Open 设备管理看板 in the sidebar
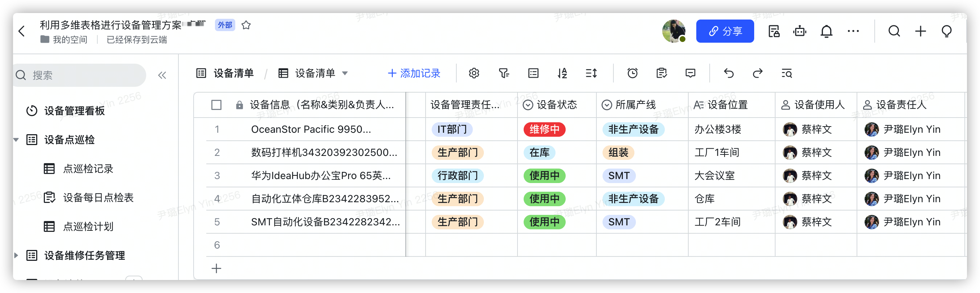 (74, 111)
